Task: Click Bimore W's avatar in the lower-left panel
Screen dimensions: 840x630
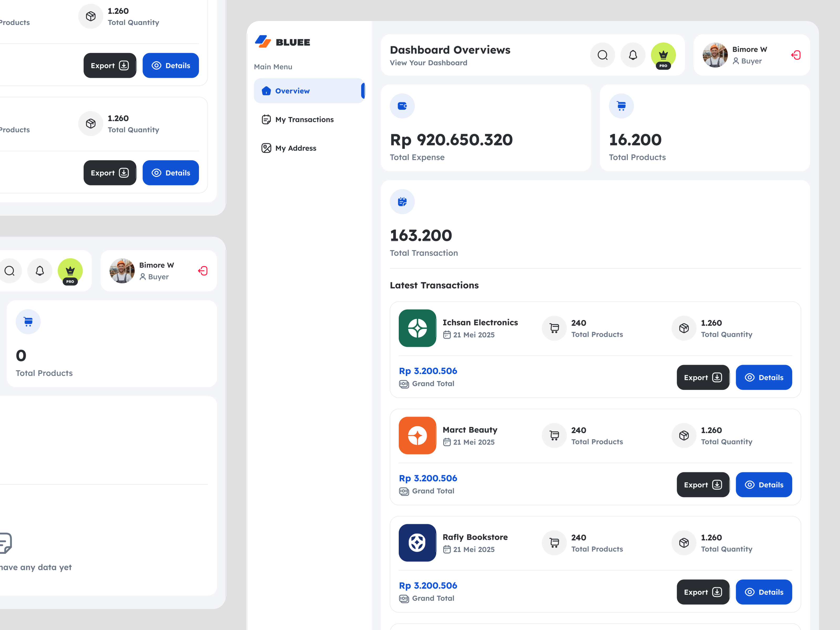Action: coord(122,271)
